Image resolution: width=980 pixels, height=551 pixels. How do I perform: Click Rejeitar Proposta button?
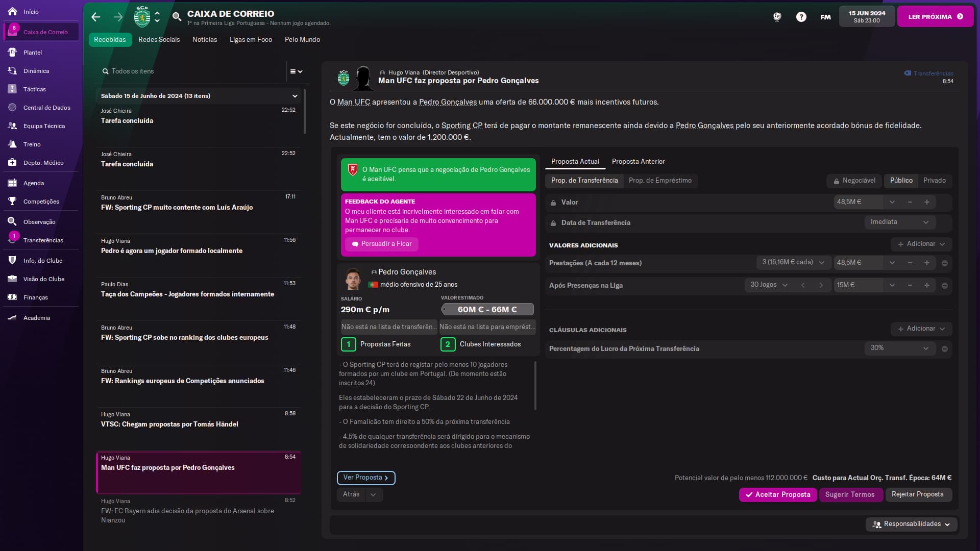[x=918, y=494]
